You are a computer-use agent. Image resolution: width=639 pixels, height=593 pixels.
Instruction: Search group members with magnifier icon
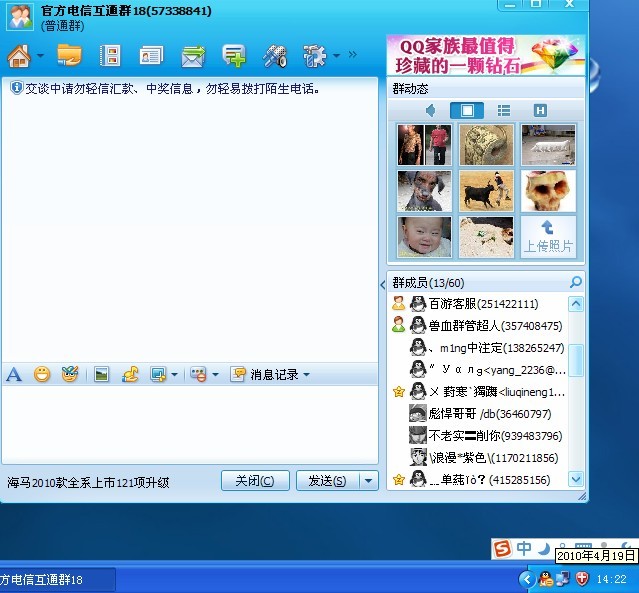pyautogui.click(x=575, y=282)
